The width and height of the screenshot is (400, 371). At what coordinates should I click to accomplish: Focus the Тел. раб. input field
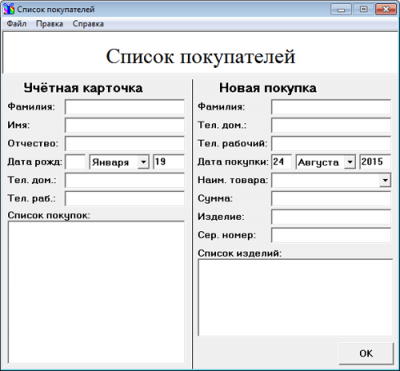(125, 199)
